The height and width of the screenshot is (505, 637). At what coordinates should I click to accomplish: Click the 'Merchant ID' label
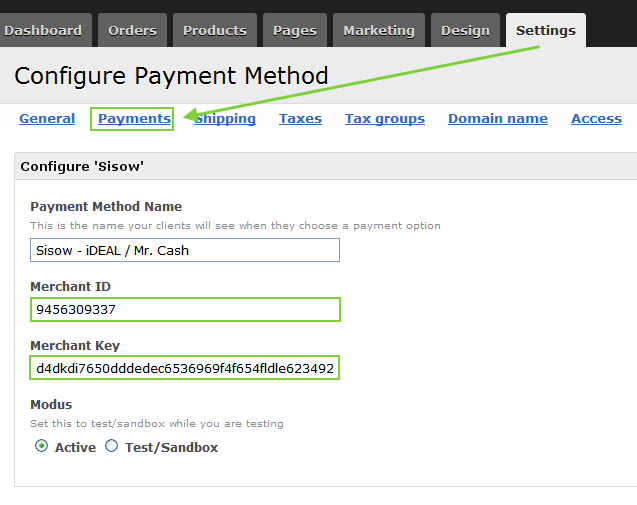pos(71,287)
